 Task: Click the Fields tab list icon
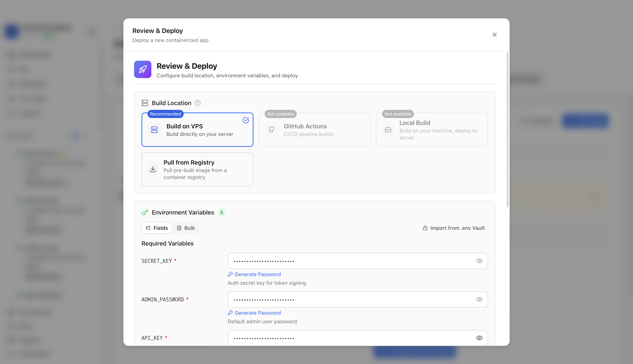tap(148, 228)
